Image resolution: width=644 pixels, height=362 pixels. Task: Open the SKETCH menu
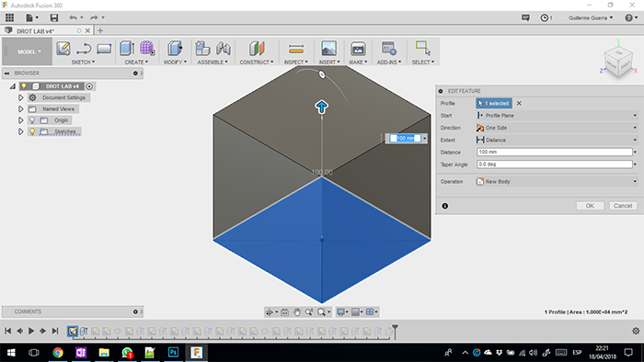point(83,62)
